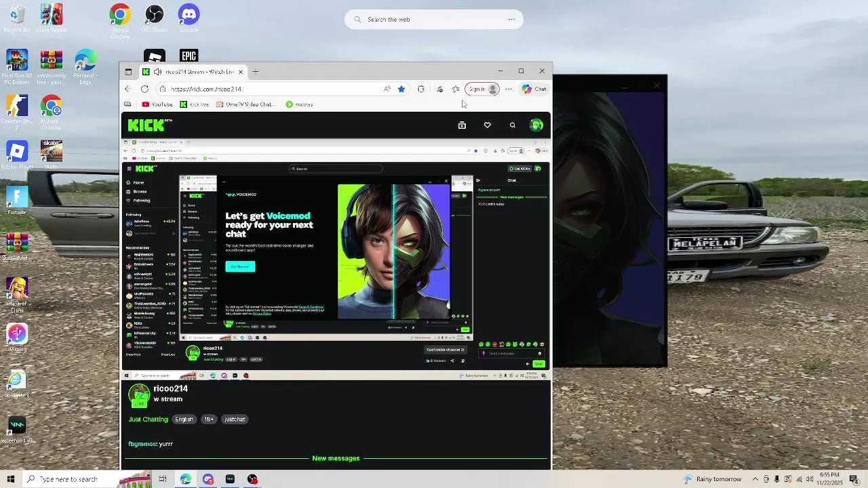Viewport: 868px width, 488px height.
Task: Click Edge address bar URL
Action: 206,89
